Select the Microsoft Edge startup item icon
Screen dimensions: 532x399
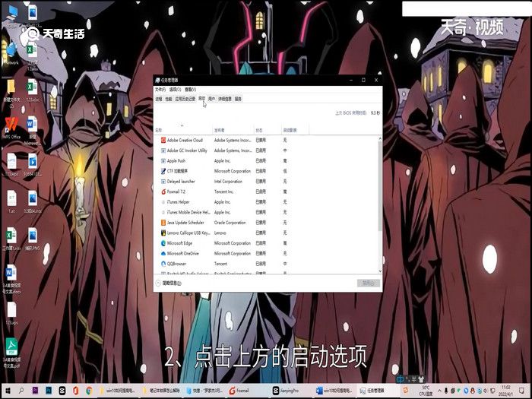point(163,243)
